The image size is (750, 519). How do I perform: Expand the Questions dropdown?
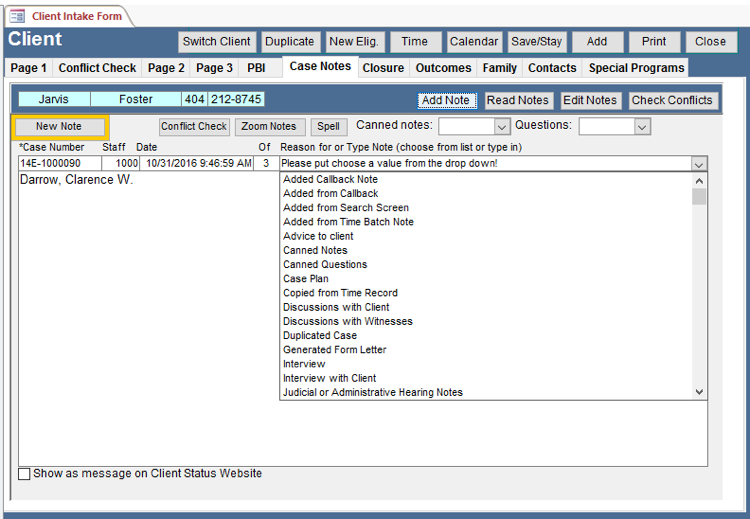point(641,127)
